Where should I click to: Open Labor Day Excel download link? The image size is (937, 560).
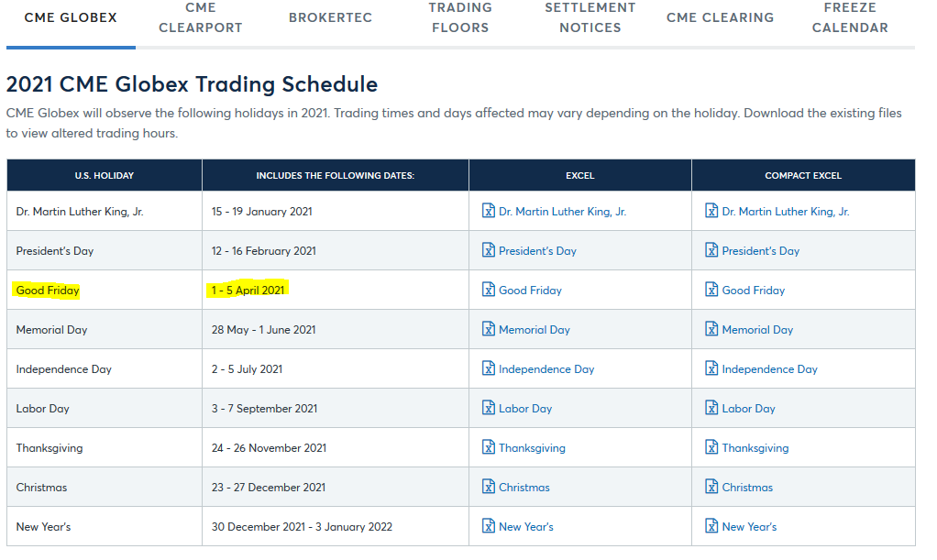click(525, 409)
